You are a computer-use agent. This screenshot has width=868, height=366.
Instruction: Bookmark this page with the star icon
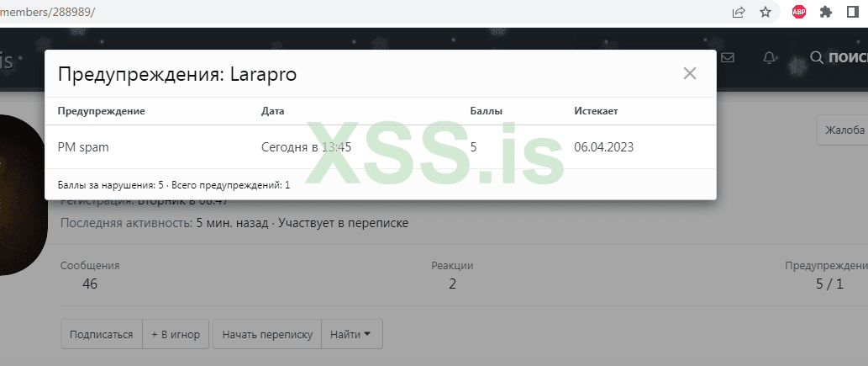click(765, 12)
